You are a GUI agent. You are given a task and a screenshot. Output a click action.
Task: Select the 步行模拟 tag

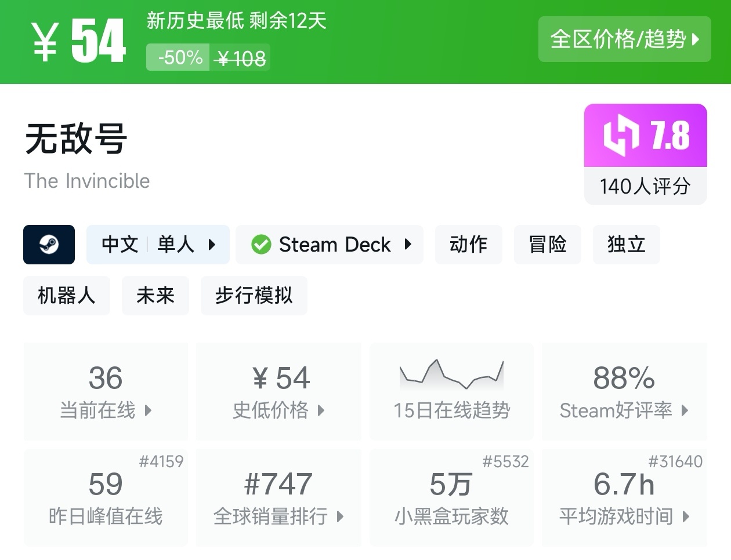coord(254,296)
